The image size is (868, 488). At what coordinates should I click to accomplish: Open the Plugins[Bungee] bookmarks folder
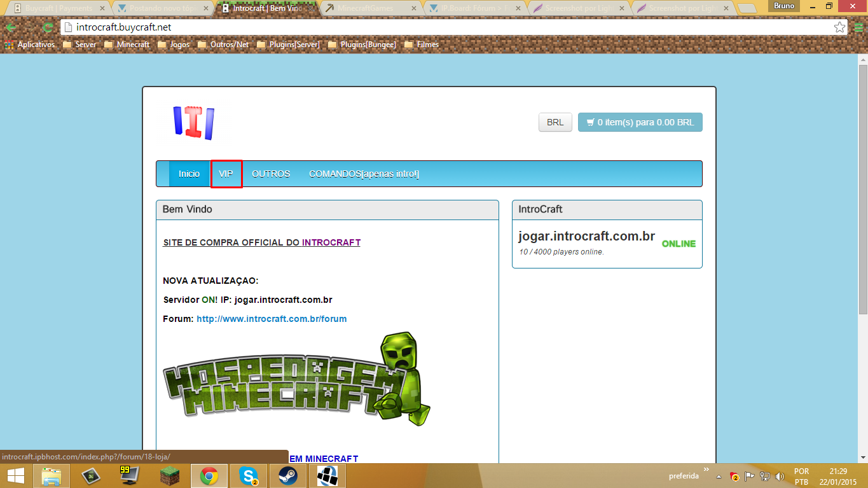pos(361,45)
